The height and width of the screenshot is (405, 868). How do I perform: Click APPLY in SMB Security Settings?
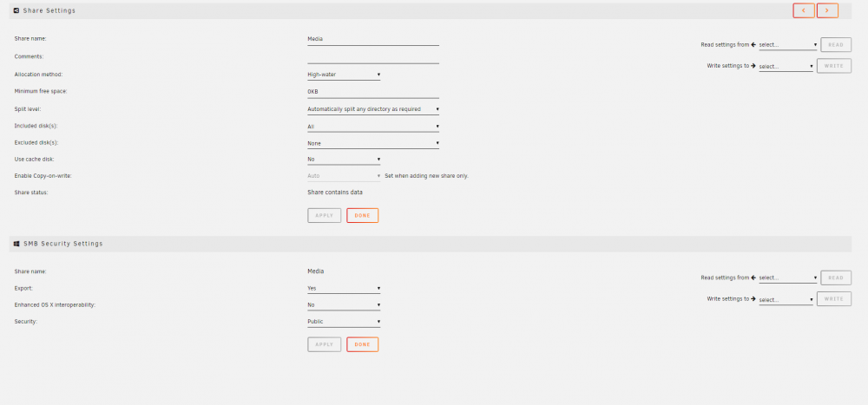coord(325,344)
